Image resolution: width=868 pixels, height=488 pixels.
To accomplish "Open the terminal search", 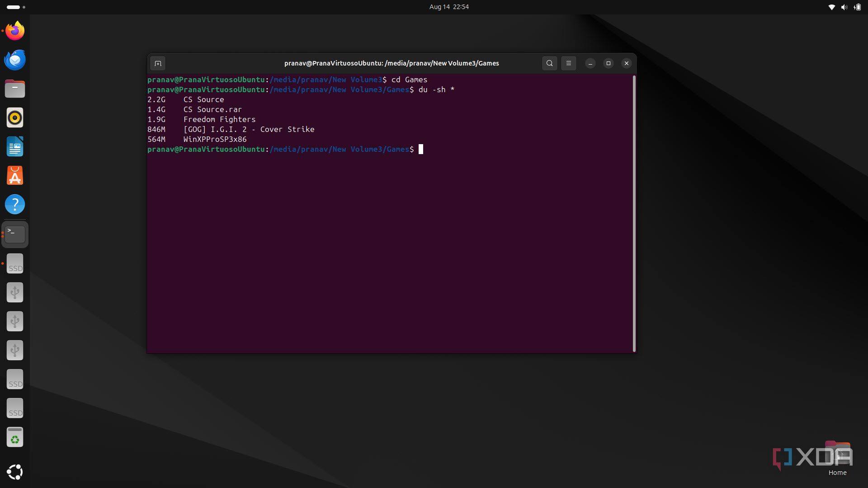I will (549, 63).
